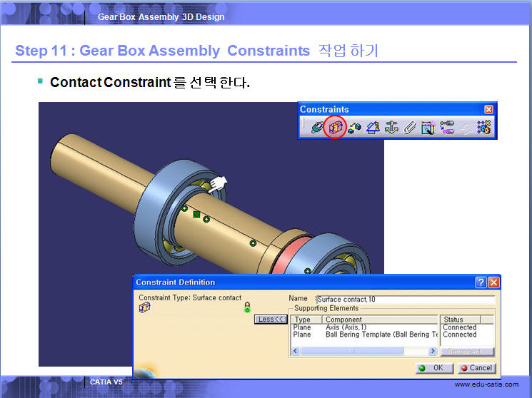
Task: Cancel the Constraint Definition dialog
Action: [x=476, y=368]
